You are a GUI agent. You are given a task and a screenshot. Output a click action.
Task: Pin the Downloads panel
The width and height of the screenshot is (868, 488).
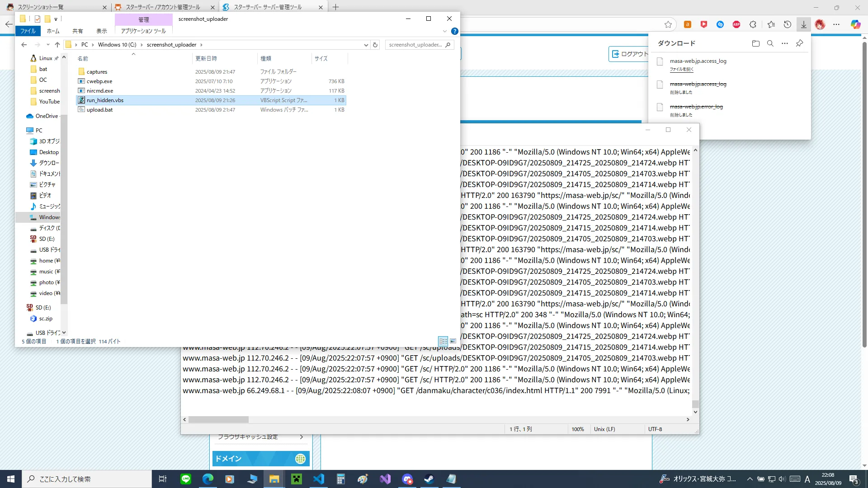(x=799, y=43)
